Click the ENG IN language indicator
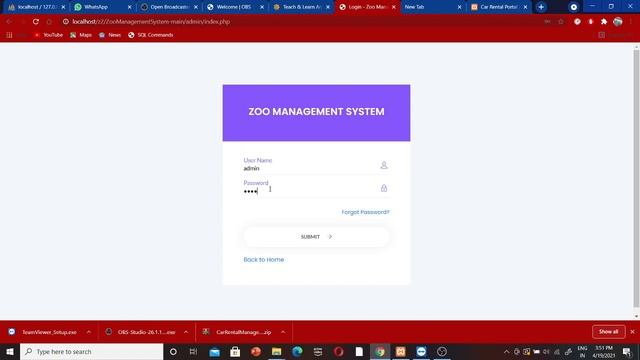Image resolution: width=640 pixels, height=360 pixels. pos(582,351)
